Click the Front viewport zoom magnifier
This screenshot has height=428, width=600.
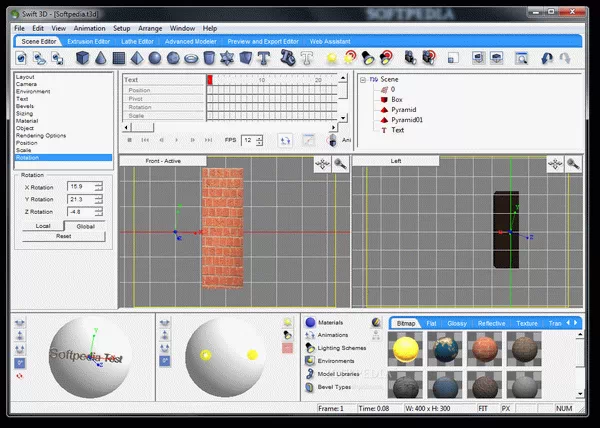tap(340, 164)
